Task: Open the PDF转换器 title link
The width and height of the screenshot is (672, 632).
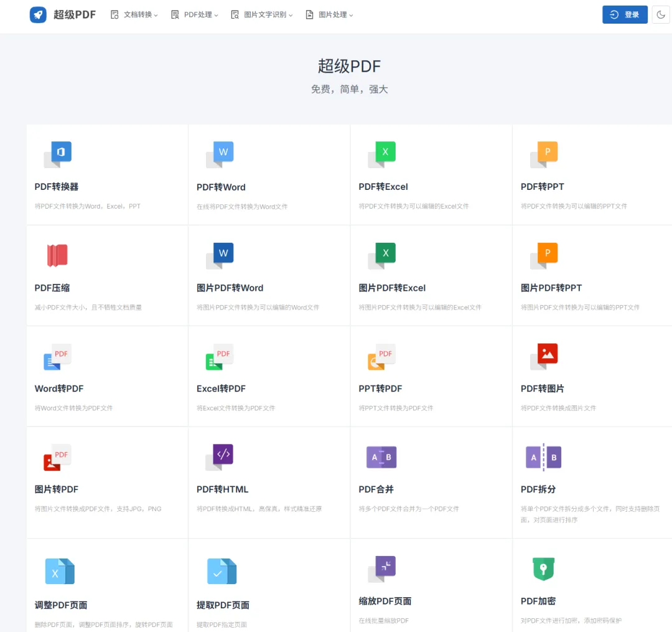Action: (57, 187)
